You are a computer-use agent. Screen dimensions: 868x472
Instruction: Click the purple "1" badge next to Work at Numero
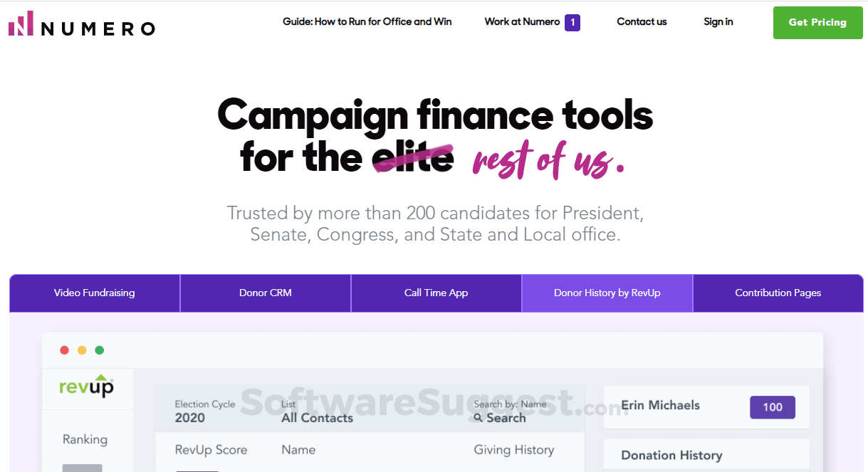tap(572, 22)
